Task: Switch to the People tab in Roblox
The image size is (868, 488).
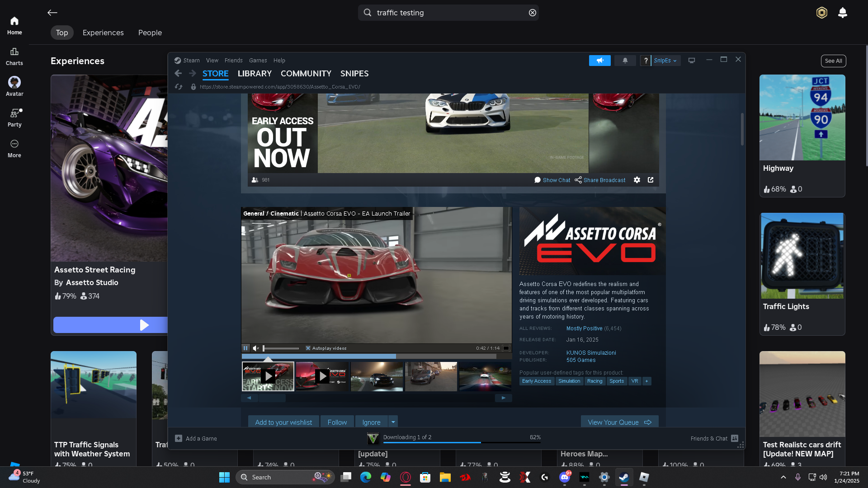Action: point(150,33)
